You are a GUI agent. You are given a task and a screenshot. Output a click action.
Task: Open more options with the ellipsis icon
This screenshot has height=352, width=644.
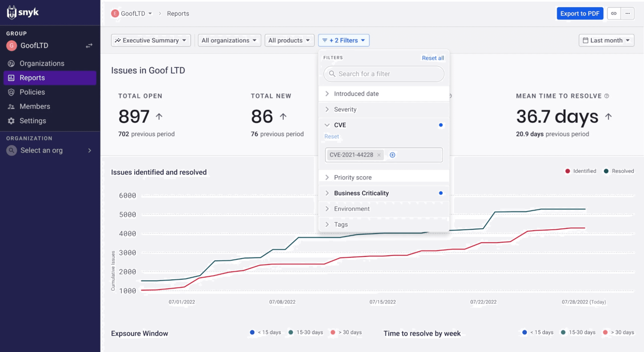tap(628, 14)
